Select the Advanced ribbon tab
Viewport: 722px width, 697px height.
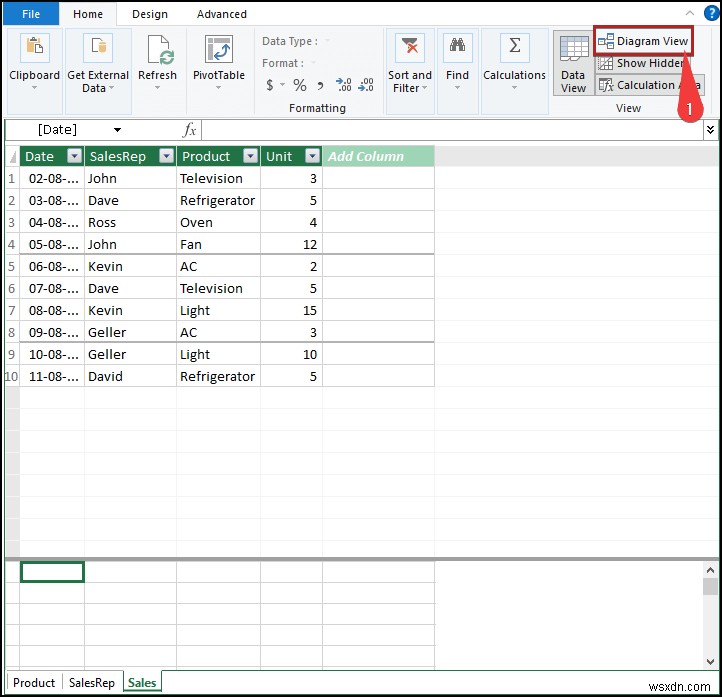coord(221,14)
